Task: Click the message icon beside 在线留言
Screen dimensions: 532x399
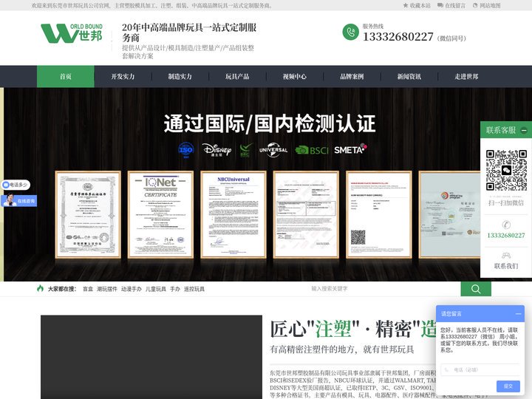Action: 440,5
